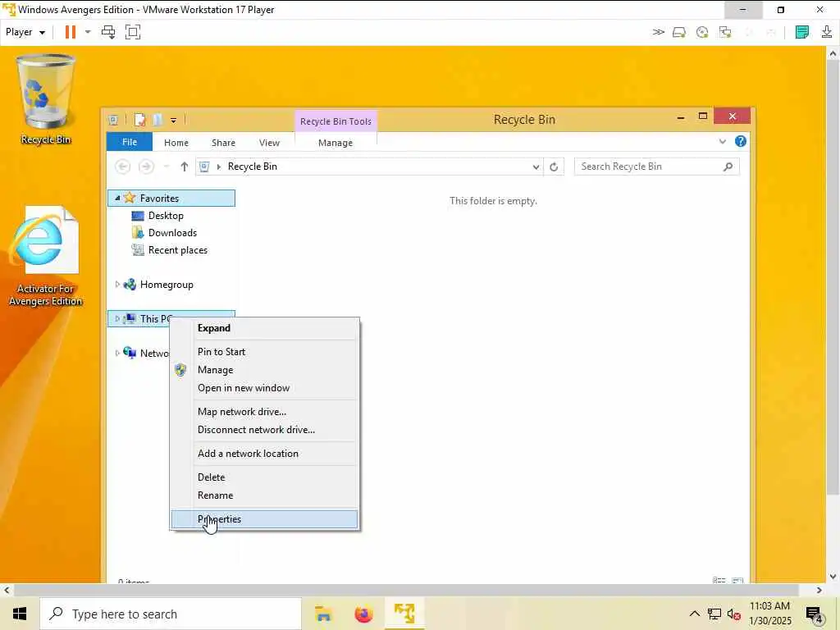Viewport: 840px width, 630px height.
Task: Click the Type here to search box
Action: coord(171,614)
